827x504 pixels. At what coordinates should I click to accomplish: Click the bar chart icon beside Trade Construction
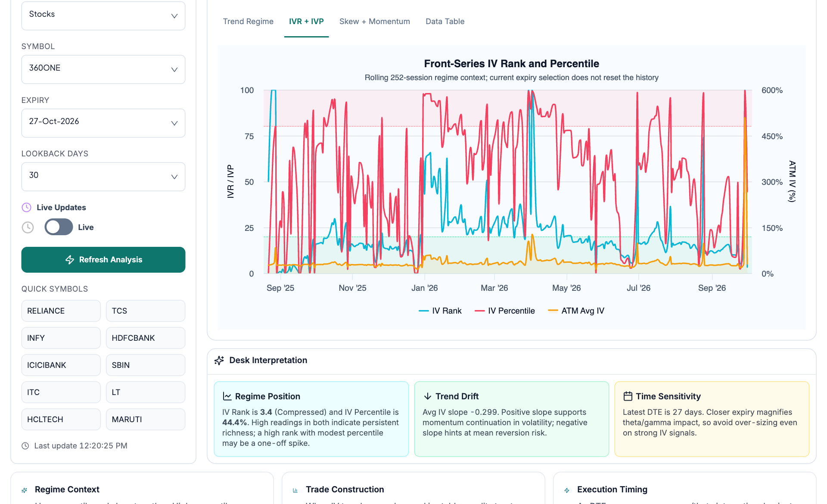(x=295, y=490)
